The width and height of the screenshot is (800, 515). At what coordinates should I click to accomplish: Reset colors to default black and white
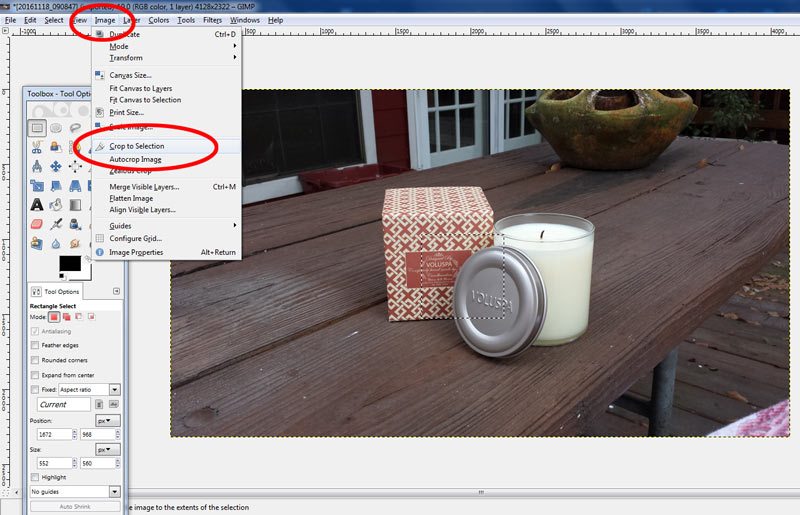(62, 277)
